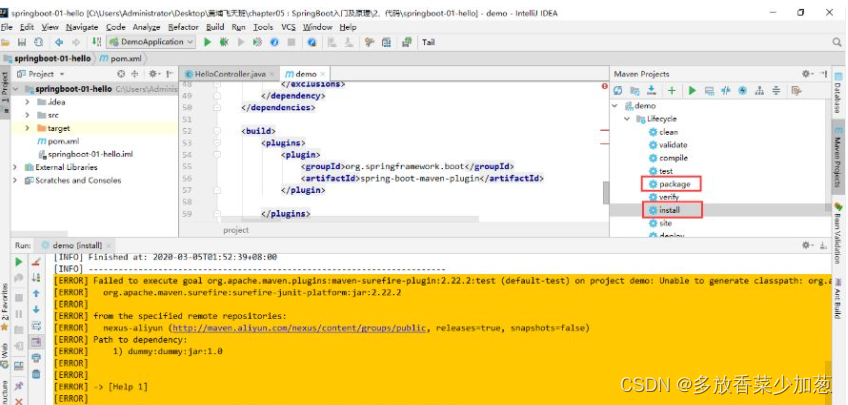848x405 pixels.
Task: Pin the Run tab with the pin icon
Action: 19,386
